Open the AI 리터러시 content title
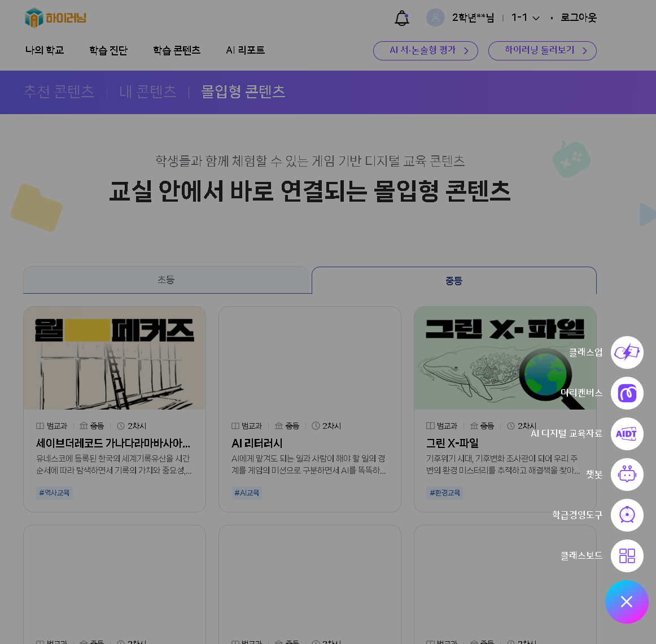This screenshot has width=656, height=644. (257, 443)
